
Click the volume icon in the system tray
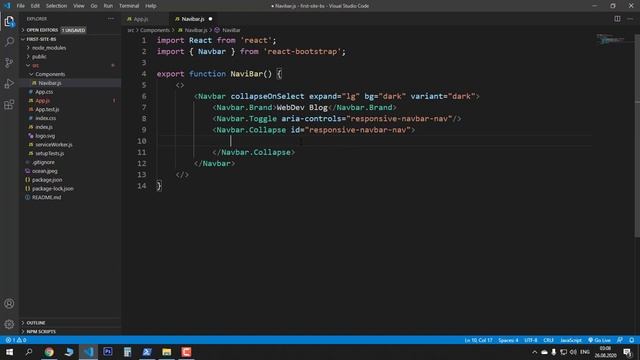[573, 352]
